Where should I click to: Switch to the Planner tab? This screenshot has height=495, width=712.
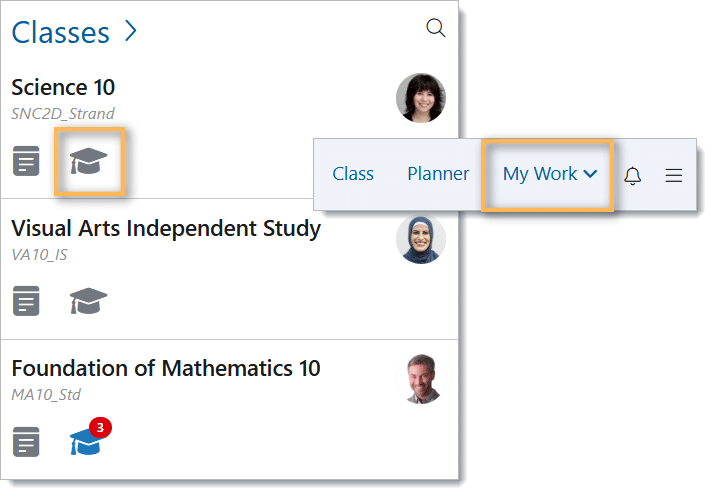438,174
